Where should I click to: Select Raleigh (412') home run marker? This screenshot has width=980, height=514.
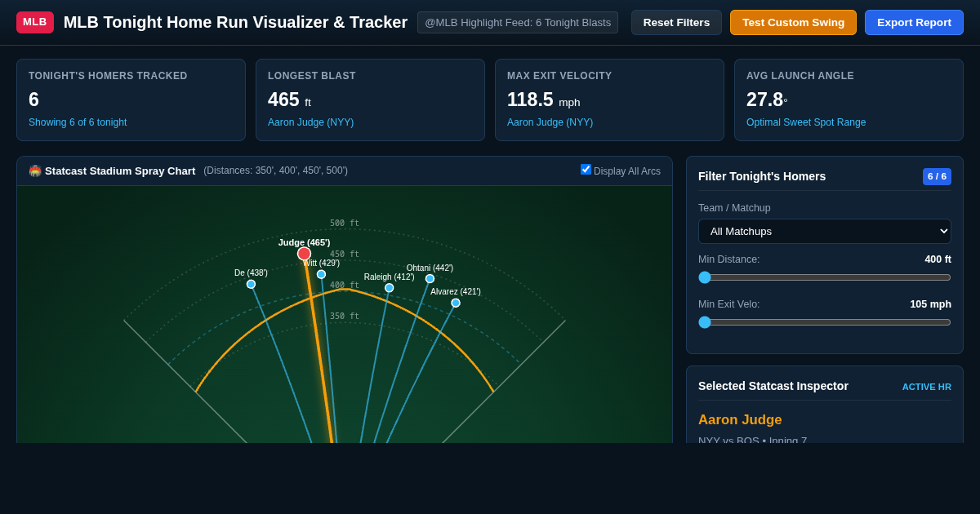click(x=389, y=288)
